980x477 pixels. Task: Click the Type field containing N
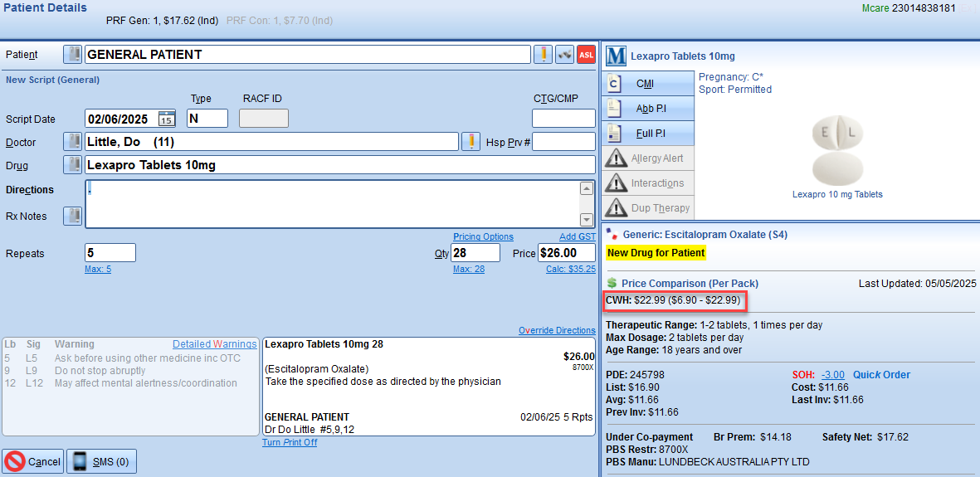pos(207,119)
